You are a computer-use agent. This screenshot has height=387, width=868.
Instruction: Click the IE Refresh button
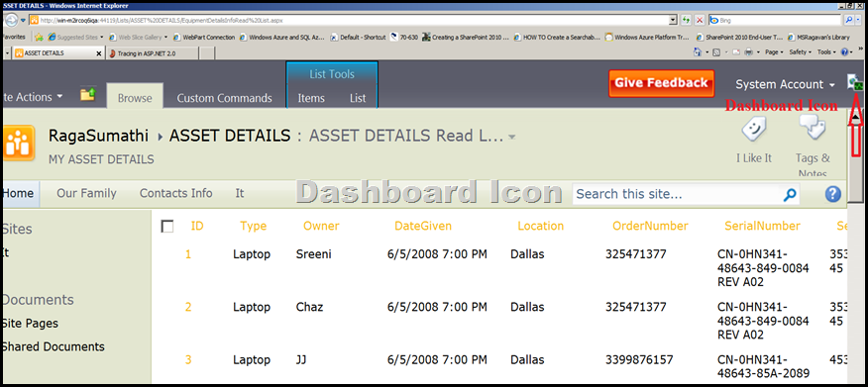(x=687, y=20)
